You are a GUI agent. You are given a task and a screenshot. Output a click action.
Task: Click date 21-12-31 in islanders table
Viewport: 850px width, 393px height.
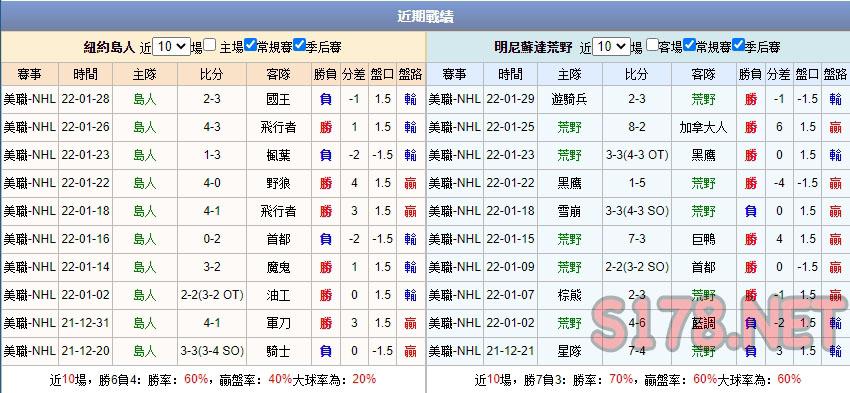click(86, 323)
